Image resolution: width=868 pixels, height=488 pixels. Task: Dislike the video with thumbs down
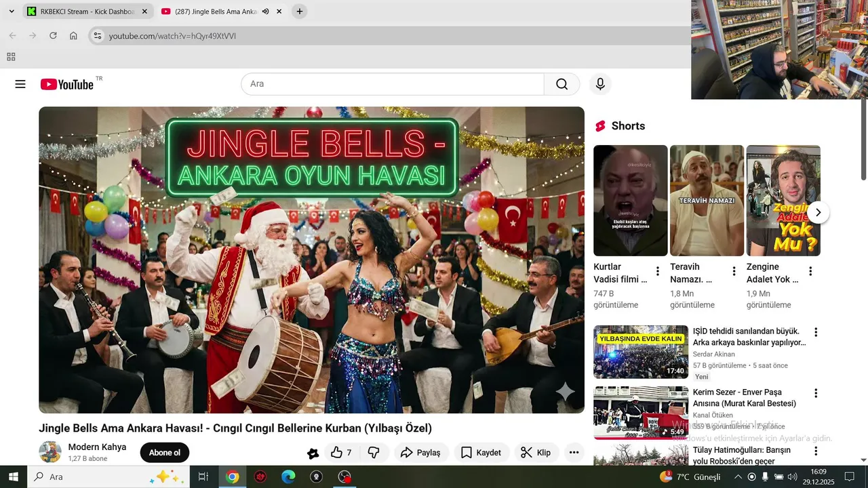point(374,453)
